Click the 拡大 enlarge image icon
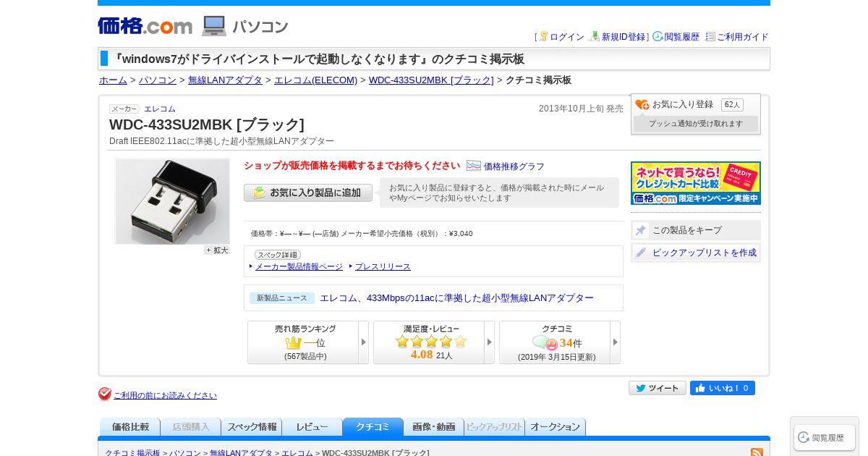868x456 pixels. pyautogui.click(x=217, y=250)
